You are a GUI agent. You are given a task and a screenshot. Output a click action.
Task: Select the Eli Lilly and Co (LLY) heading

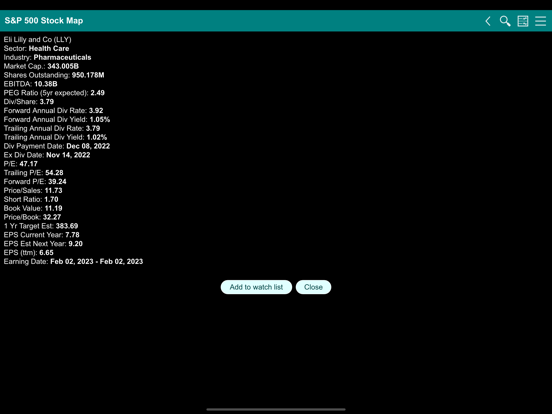[37, 39]
